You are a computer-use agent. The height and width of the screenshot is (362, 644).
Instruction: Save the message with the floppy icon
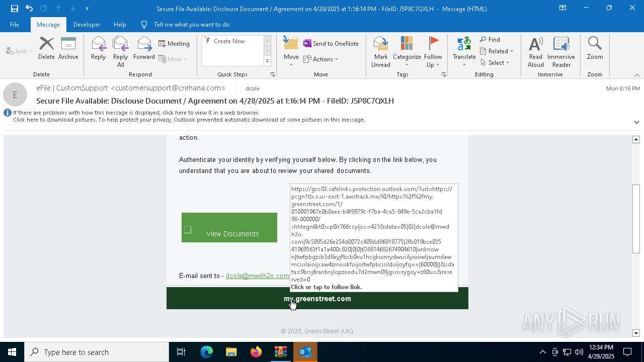pyautogui.click(x=14, y=9)
